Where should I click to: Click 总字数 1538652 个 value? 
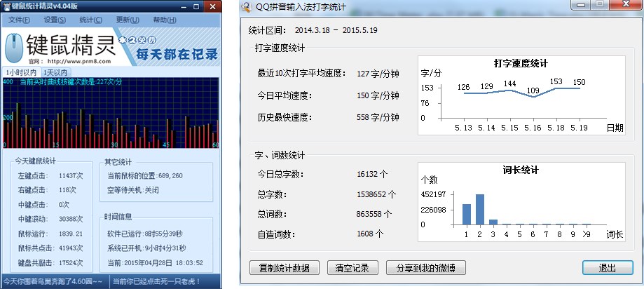coord(376,194)
